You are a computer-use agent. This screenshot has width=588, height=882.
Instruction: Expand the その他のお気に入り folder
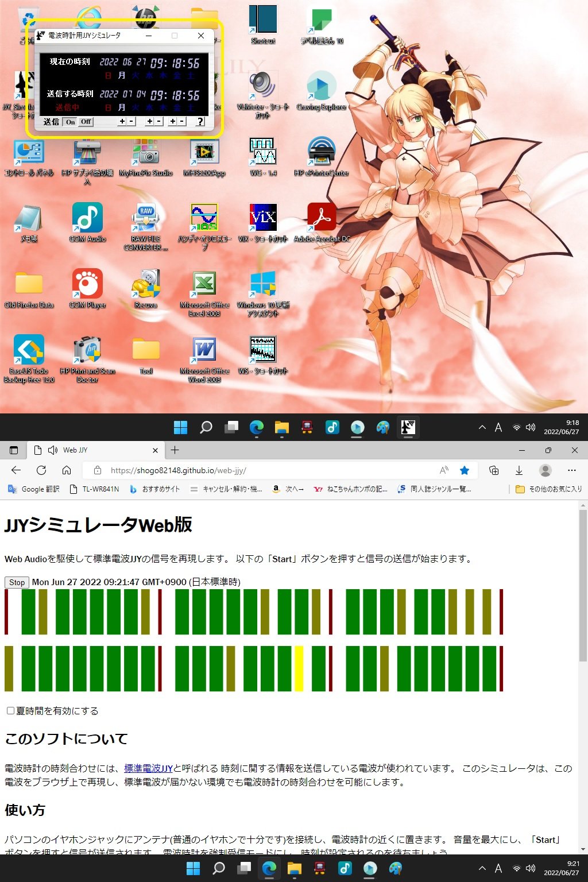tap(548, 489)
